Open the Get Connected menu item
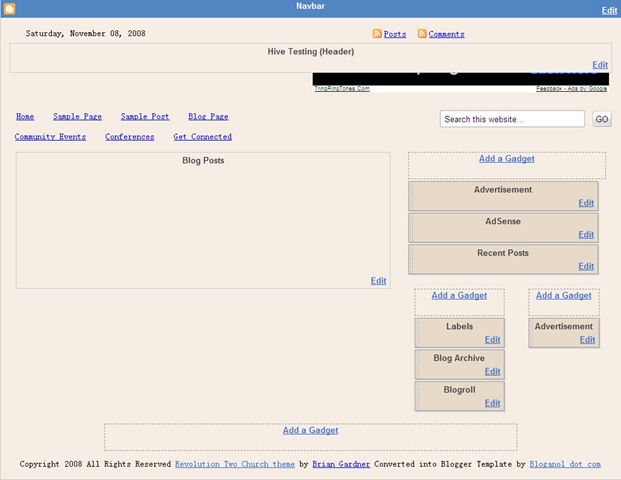621x480 pixels. [203, 137]
